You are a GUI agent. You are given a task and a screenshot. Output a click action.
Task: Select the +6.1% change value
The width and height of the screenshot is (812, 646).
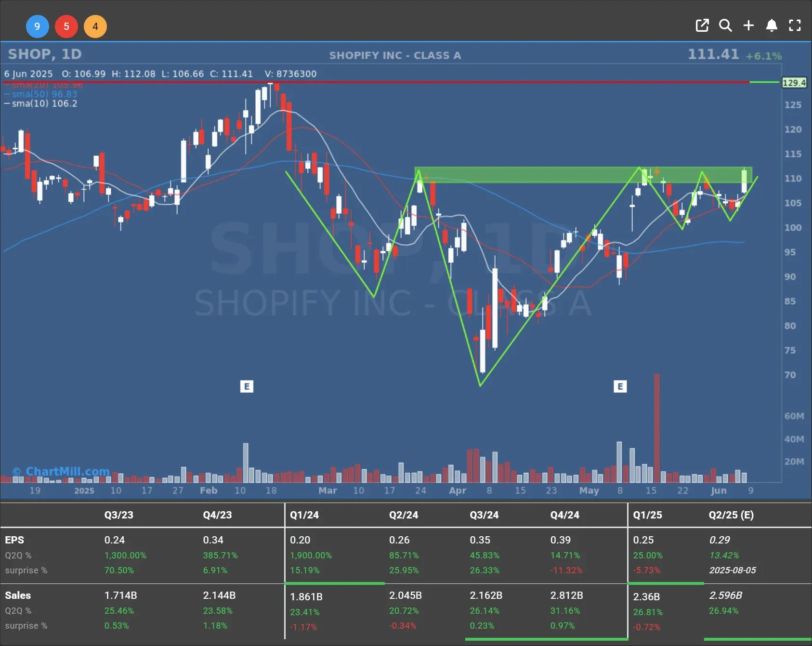(x=764, y=56)
